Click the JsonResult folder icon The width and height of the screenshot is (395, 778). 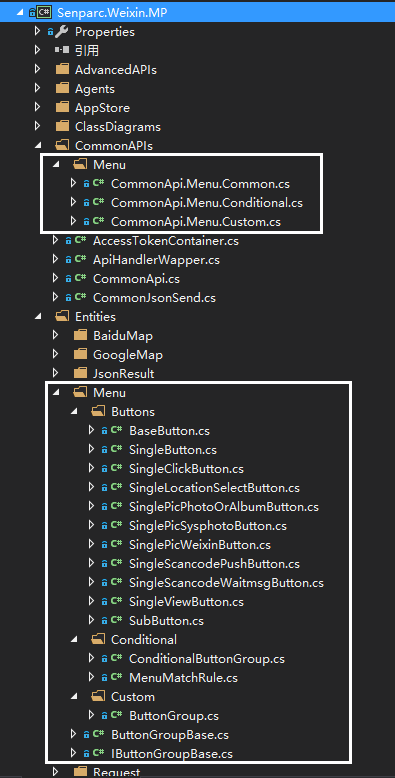point(80,374)
